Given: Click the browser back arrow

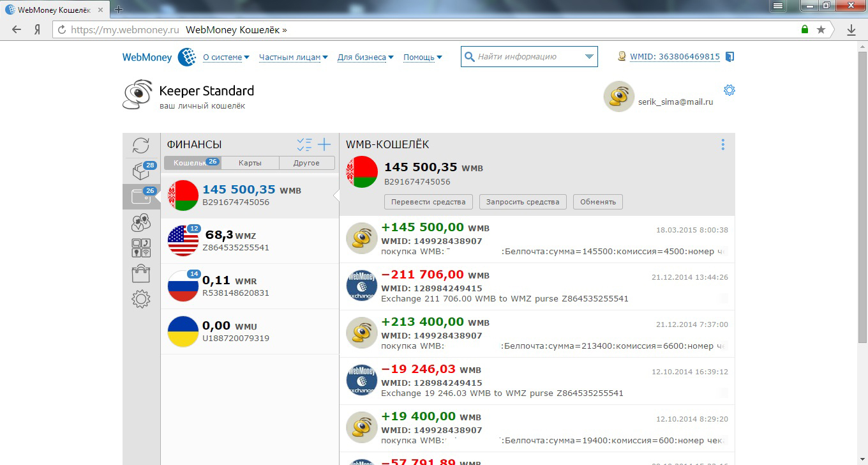Looking at the screenshot, I should click(x=17, y=30).
